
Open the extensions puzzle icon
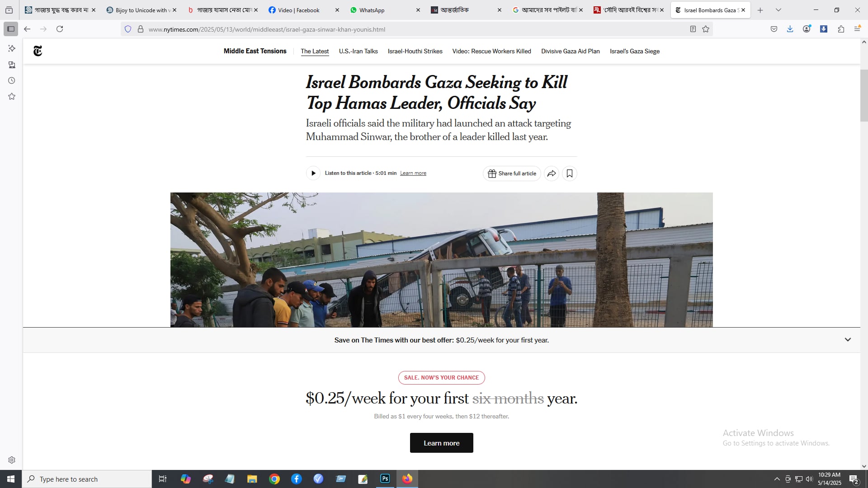point(841,29)
